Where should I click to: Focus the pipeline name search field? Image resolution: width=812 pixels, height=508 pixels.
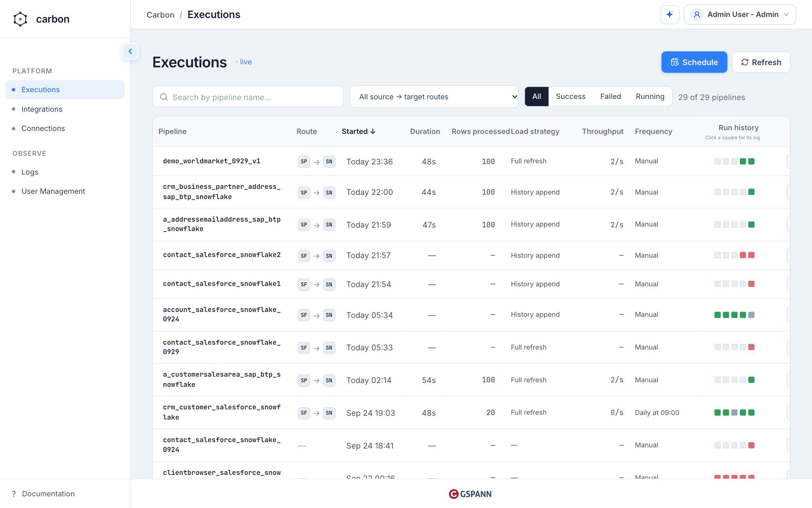[248, 97]
